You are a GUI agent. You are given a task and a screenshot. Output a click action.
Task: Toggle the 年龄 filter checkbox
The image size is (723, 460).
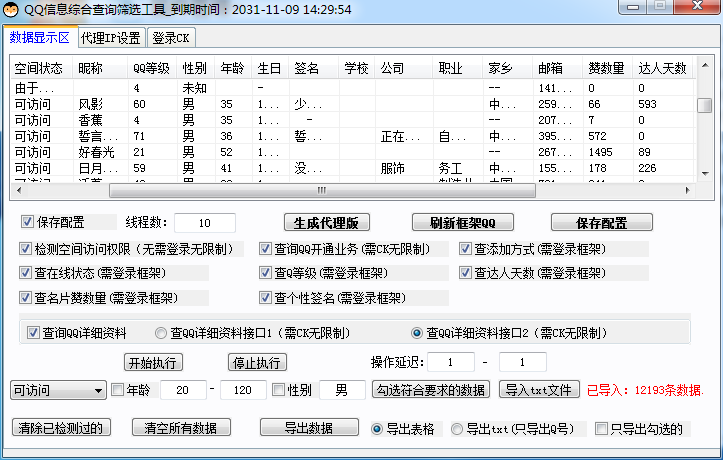point(118,390)
